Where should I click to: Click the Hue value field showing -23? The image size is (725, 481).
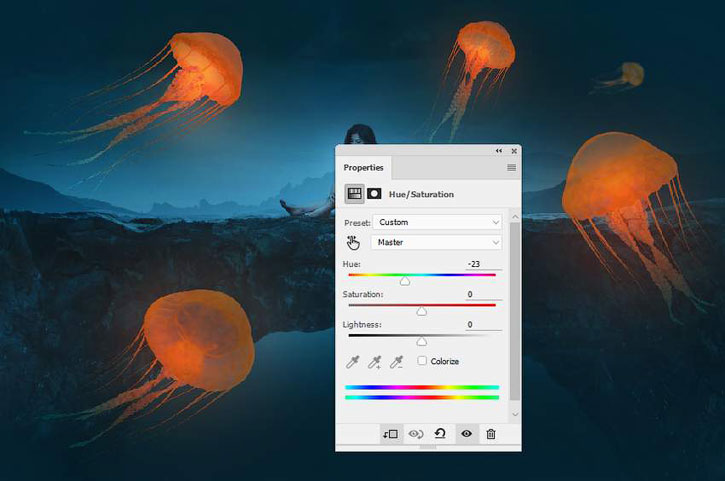pos(484,264)
